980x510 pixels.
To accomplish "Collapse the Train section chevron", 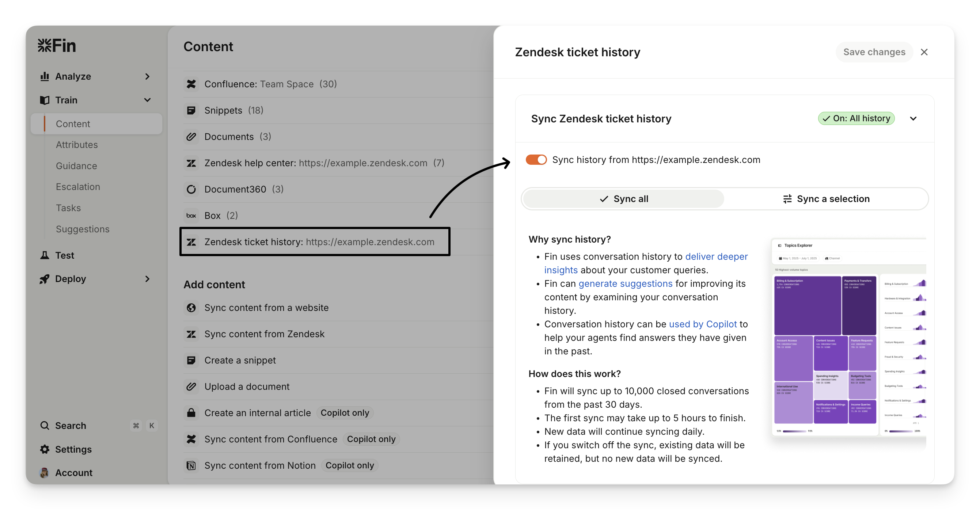I will click(x=148, y=100).
